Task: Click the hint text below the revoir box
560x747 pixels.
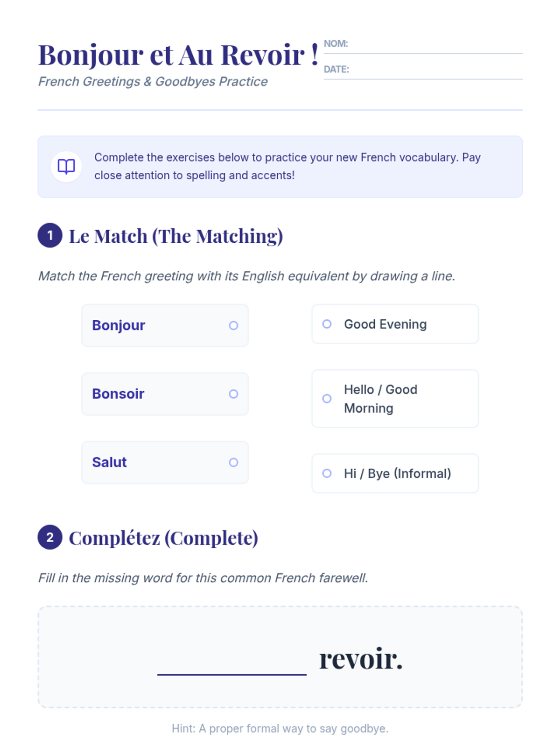Action: click(x=280, y=728)
